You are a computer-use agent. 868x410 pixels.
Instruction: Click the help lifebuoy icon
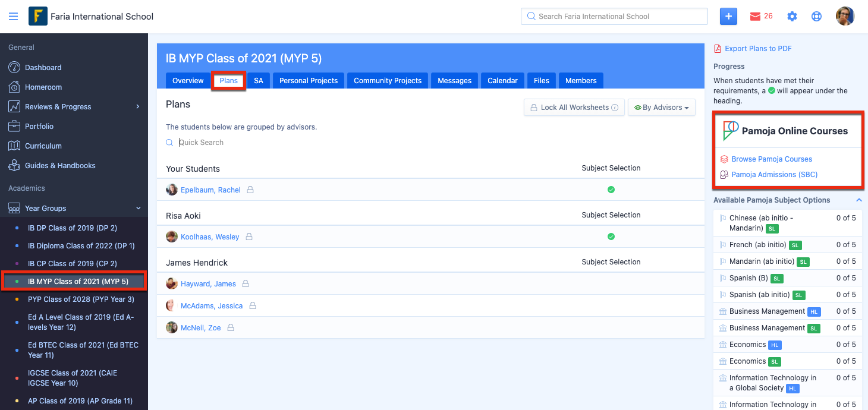tap(816, 17)
